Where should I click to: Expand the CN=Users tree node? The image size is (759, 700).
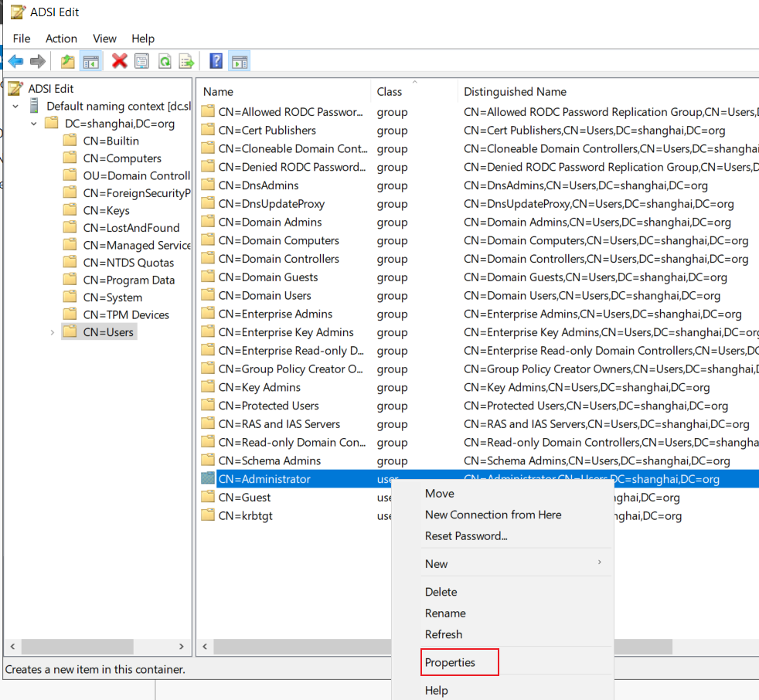point(52,332)
